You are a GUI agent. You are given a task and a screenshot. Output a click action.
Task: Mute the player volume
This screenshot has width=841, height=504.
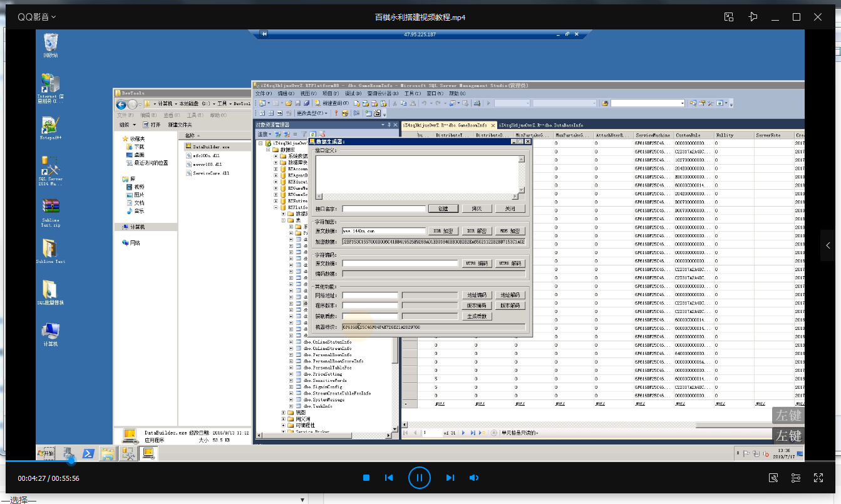coord(474,478)
